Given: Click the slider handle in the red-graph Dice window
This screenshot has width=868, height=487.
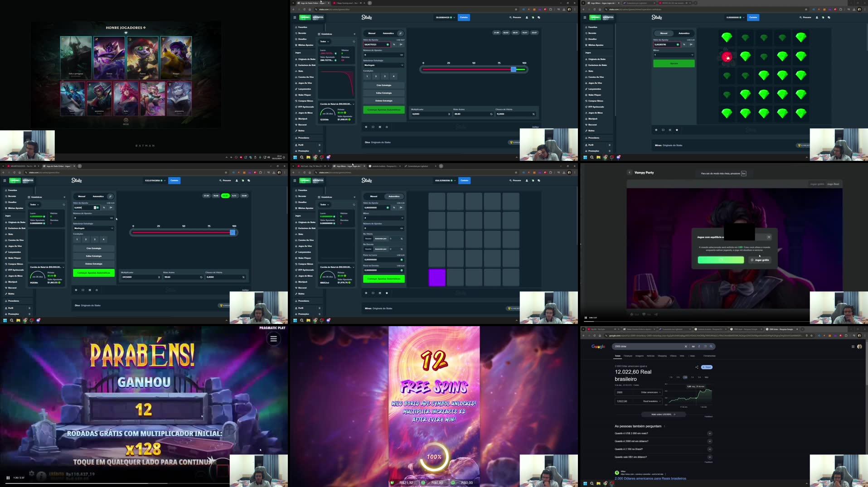Looking at the screenshot, I should pyautogui.click(x=514, y=69).
